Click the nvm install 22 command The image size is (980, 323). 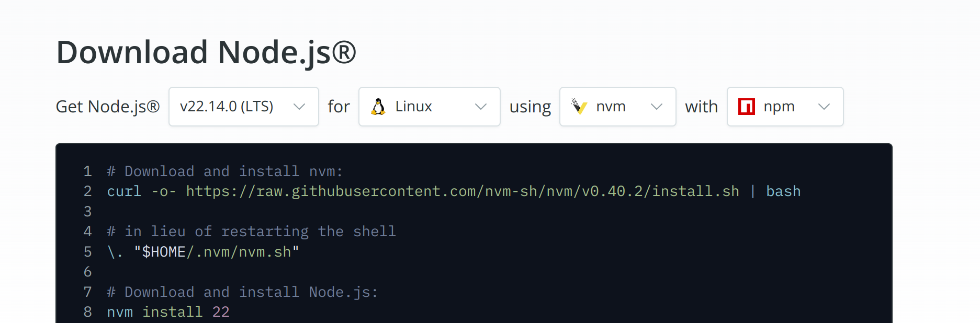pyautogui.click(x=168, y=312)
